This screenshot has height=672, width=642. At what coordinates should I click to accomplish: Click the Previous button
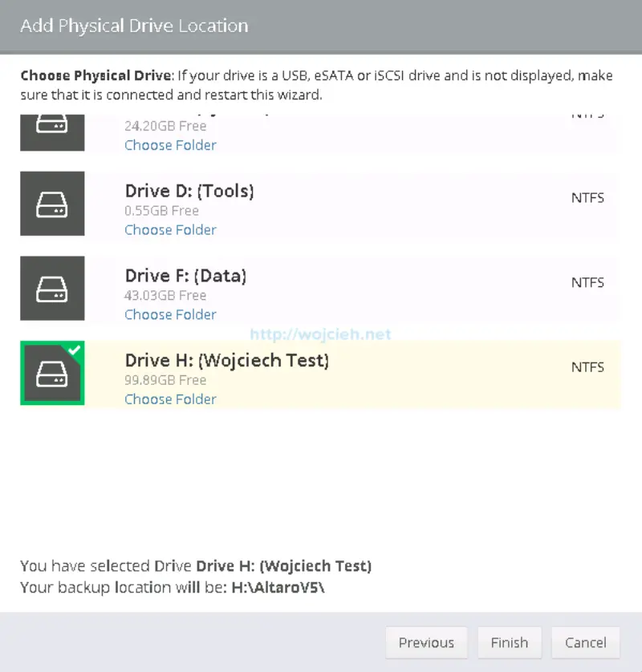426,642
